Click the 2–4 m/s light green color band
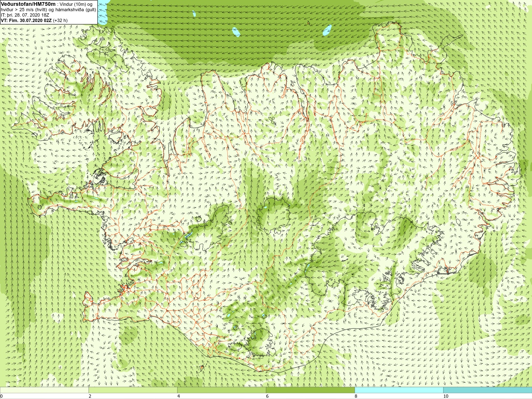 click(133, 390)
